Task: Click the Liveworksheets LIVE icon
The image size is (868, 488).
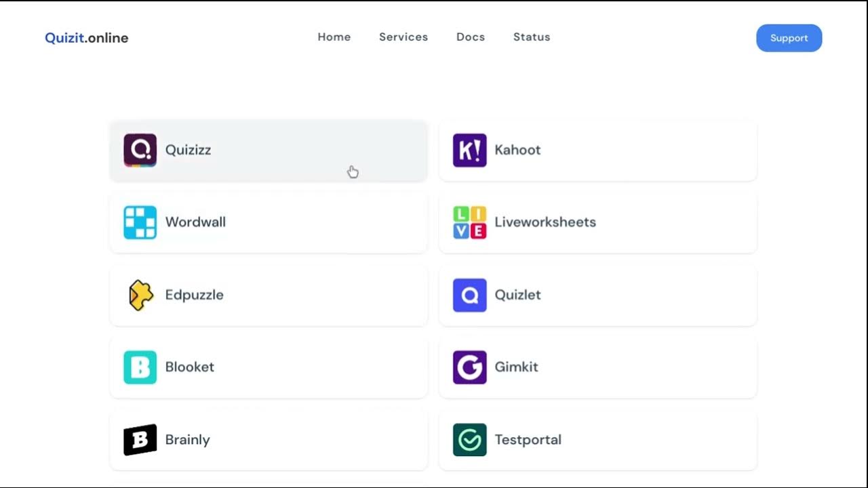Action: (x=469, y=222)
